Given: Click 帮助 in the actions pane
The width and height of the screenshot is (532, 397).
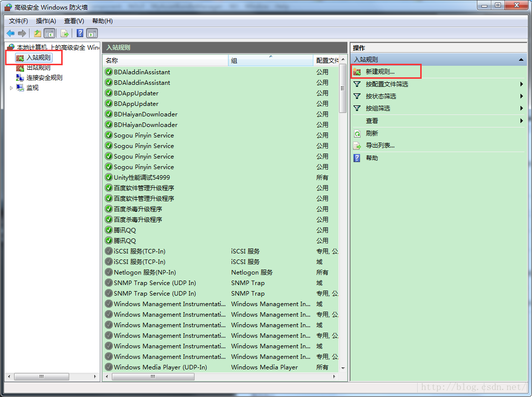Looking at the screenshot, I should click(x=372, y=158).
